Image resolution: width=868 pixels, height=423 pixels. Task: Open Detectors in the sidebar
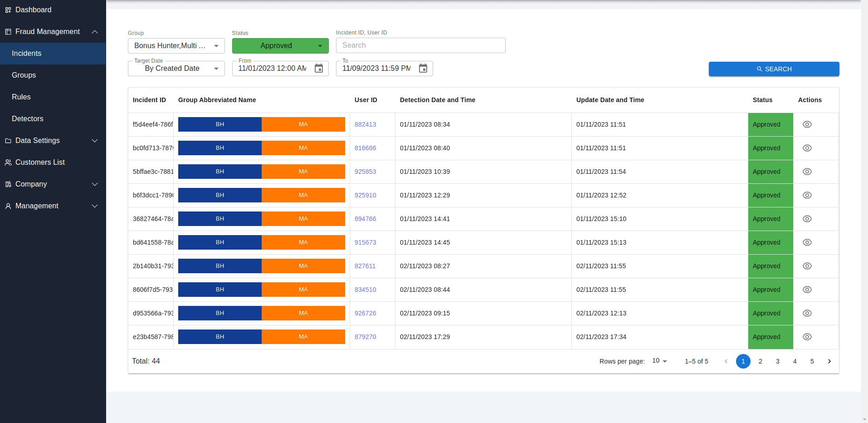point(53,119)
